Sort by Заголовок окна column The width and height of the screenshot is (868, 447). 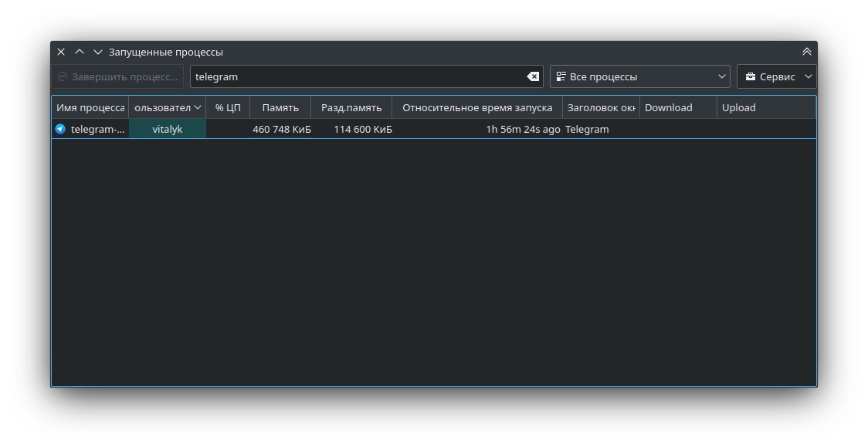tap(601, 107)
